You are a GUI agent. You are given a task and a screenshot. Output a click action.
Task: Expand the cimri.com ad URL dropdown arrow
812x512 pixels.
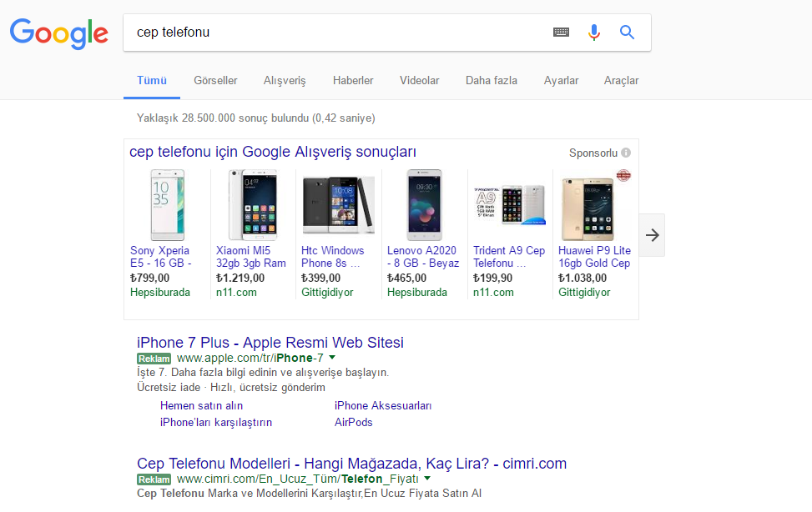coord(427,479)
